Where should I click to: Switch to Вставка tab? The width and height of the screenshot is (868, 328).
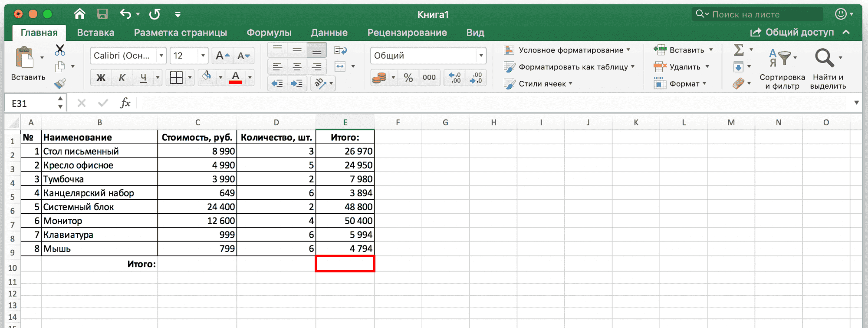95,33
